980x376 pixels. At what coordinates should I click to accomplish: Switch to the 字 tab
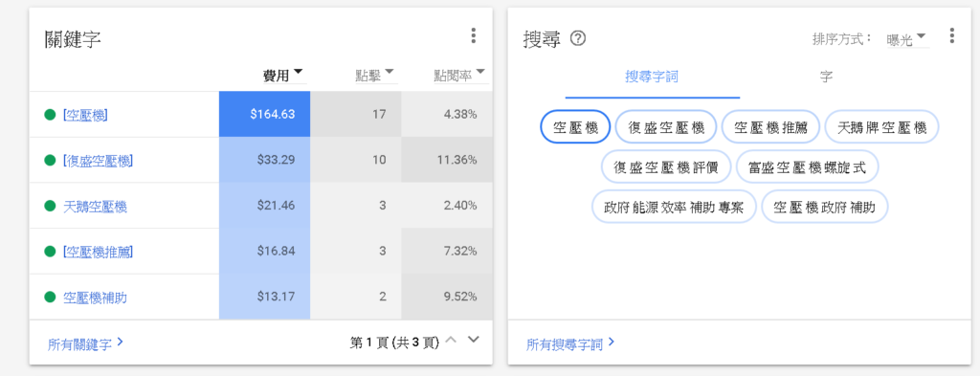826,77
